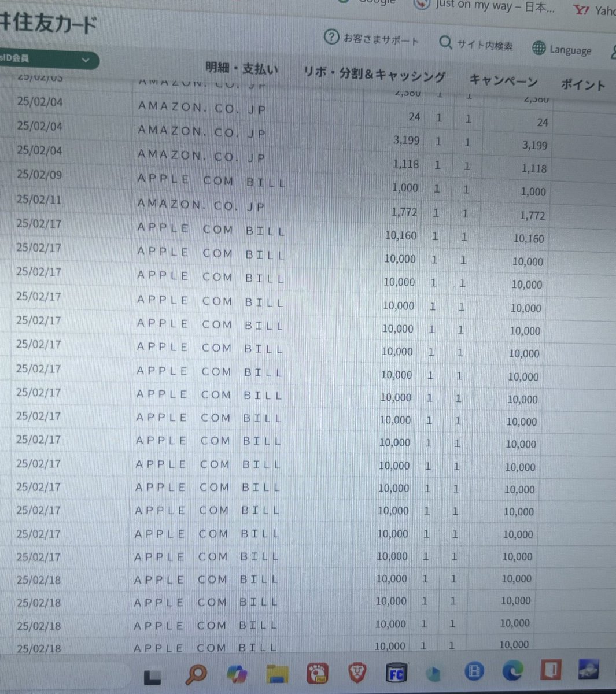Open the キャンペーン menu
The height and width of the screenshot is (694, 616).
click(x=503, y=80)
